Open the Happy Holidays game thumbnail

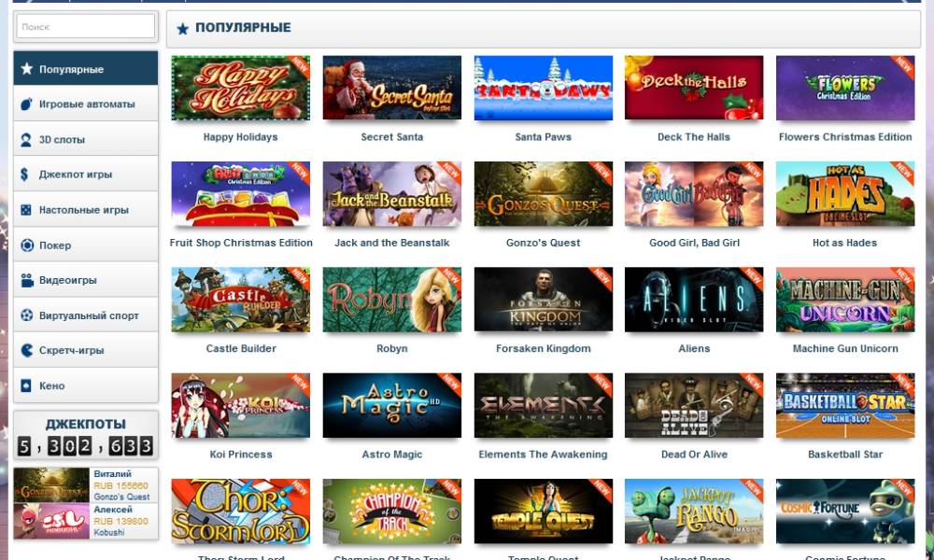point(241,88)
